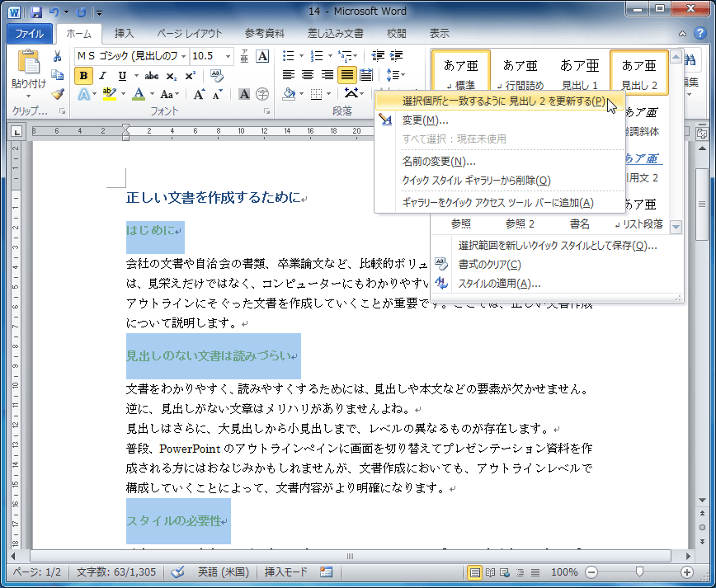Toggle superscript formatting
This screenshot has height=588, width=716.
pos(189,76)
